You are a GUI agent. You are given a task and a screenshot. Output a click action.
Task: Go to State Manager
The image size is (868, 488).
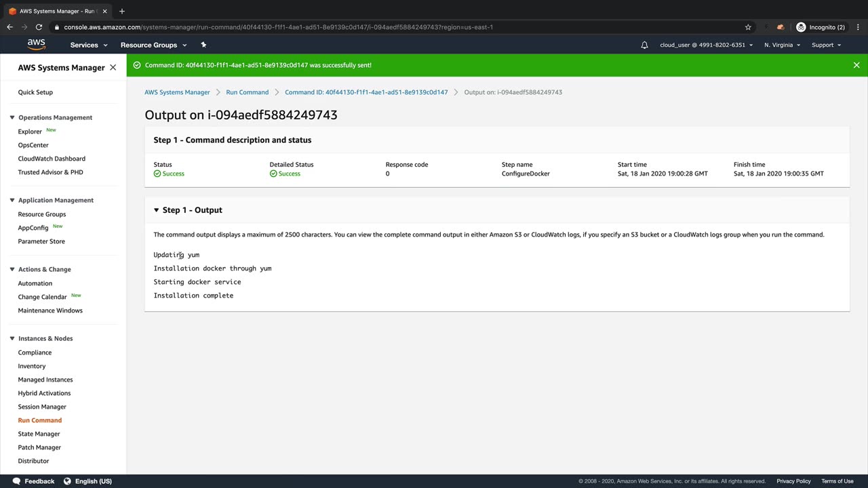click(39, 434)
